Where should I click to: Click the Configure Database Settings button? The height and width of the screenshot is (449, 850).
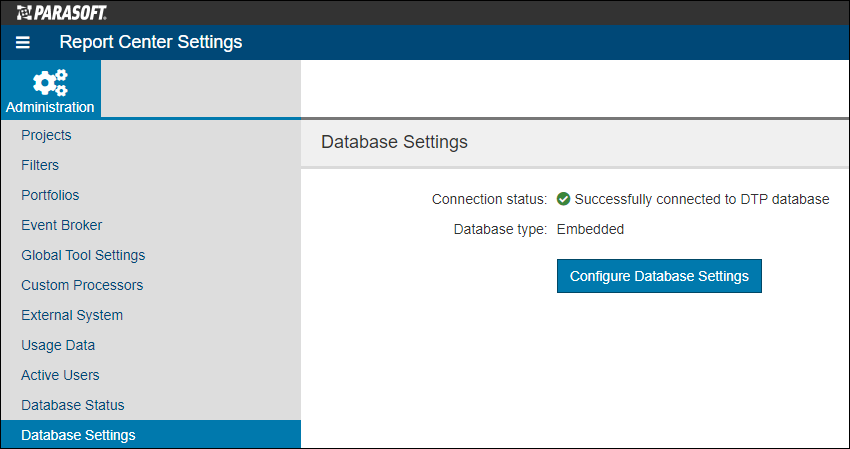click(659, 276)
